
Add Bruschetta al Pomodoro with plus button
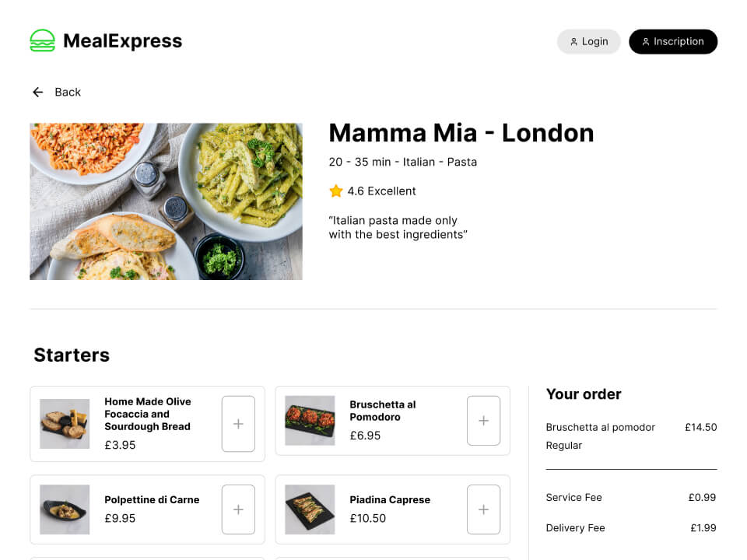click(x=483, y=421)
